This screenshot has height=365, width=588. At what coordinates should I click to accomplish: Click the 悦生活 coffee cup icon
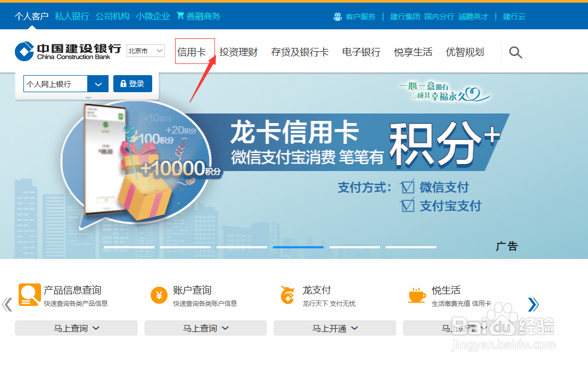pyautogui.click(x=417, y=295)
